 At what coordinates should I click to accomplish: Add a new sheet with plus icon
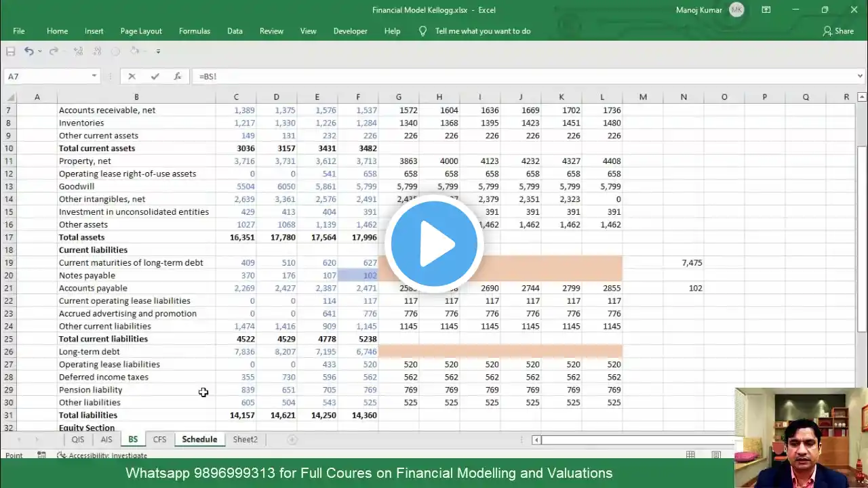(292, 440)
